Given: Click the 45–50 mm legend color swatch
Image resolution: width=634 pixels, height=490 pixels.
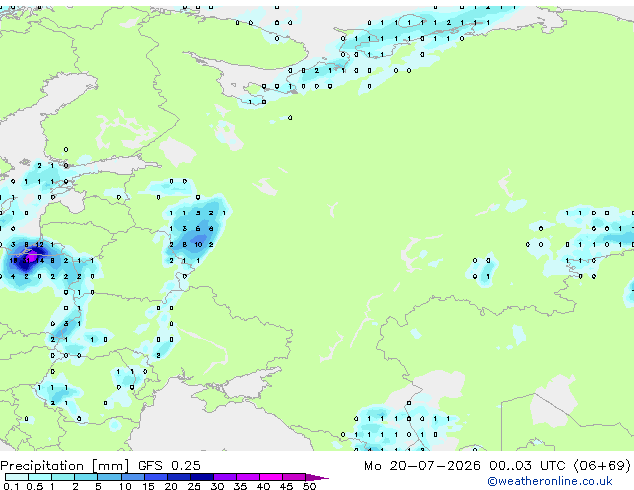Looking at the screenshot, I should [294, 477].
